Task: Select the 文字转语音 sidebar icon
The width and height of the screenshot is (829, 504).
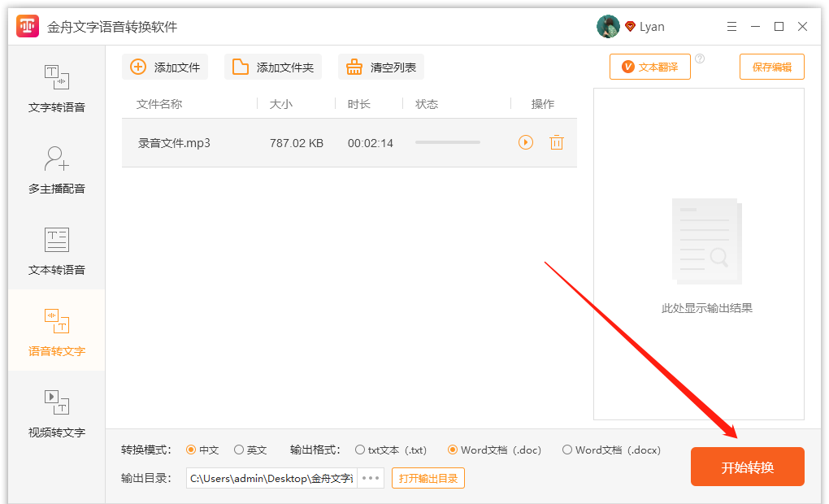Action: [x=55, y=87]
